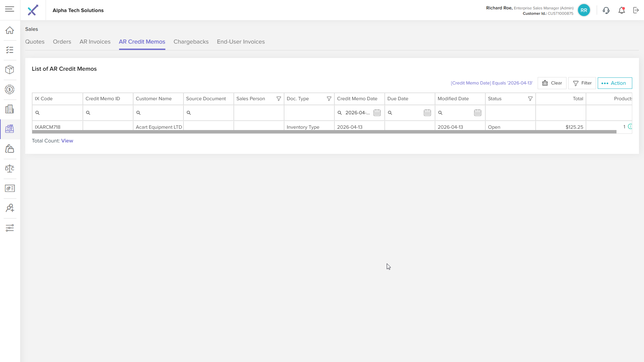Click the View total count link

(67, 141)
